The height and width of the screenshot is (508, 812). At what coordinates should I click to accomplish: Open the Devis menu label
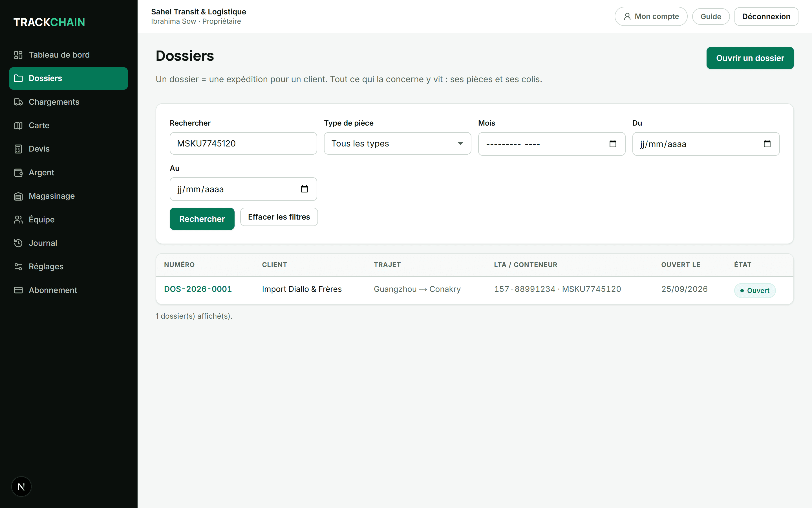point(39,149)
